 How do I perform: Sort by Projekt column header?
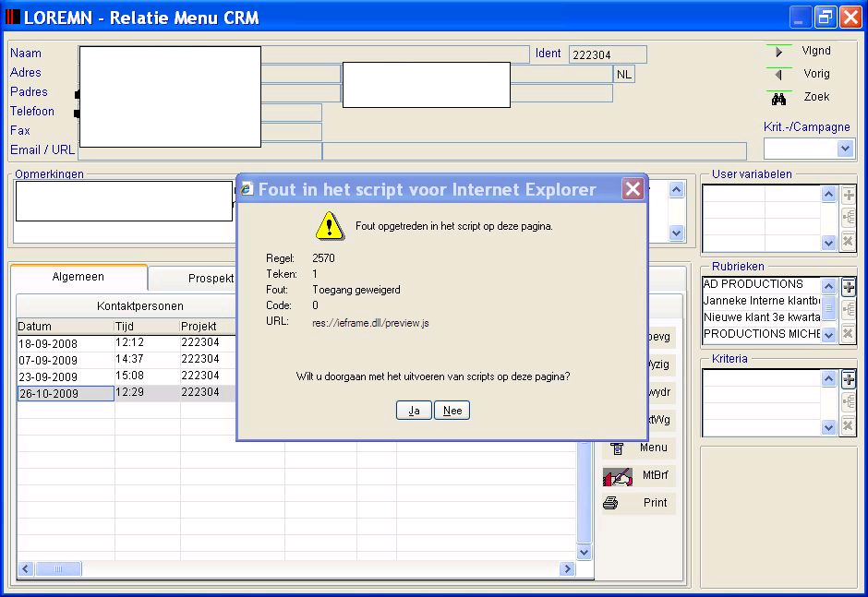tap(208, 327)
